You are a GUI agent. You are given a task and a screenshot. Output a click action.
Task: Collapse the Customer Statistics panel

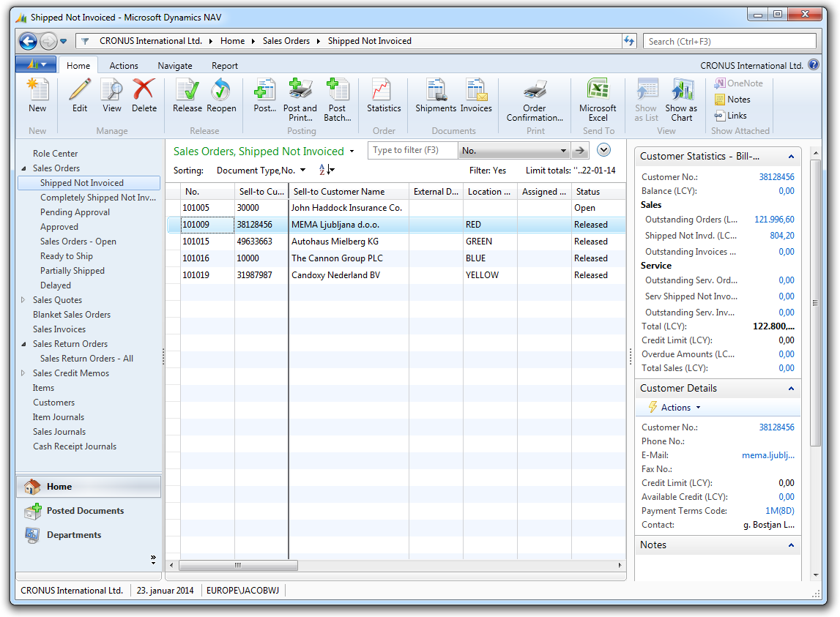(790, 156)
